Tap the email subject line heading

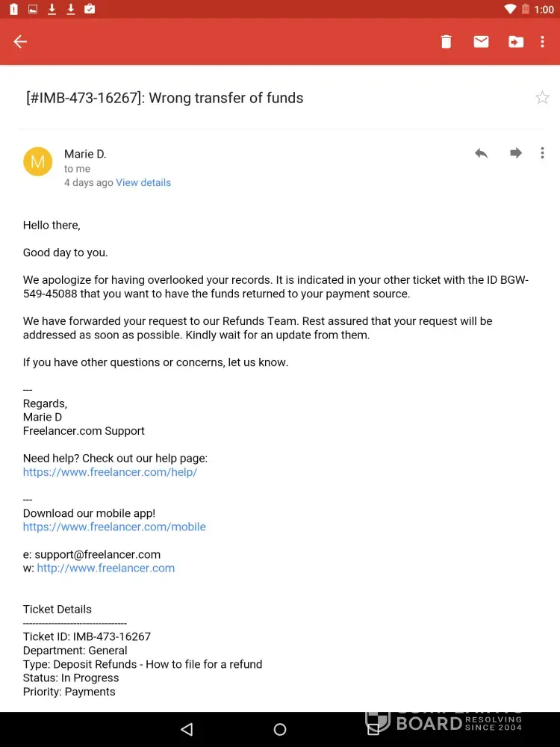[x=165, y=98]
